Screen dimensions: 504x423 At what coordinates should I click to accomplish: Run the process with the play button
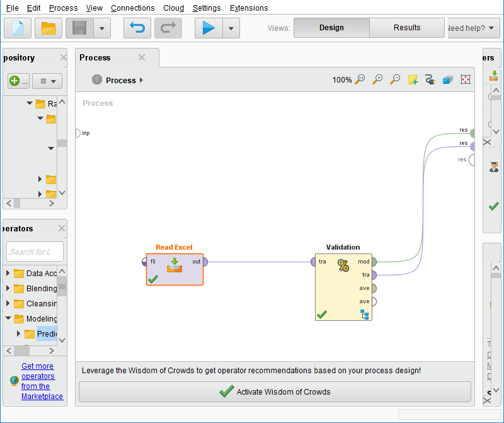pyautogui.click(x=209, y=28)
